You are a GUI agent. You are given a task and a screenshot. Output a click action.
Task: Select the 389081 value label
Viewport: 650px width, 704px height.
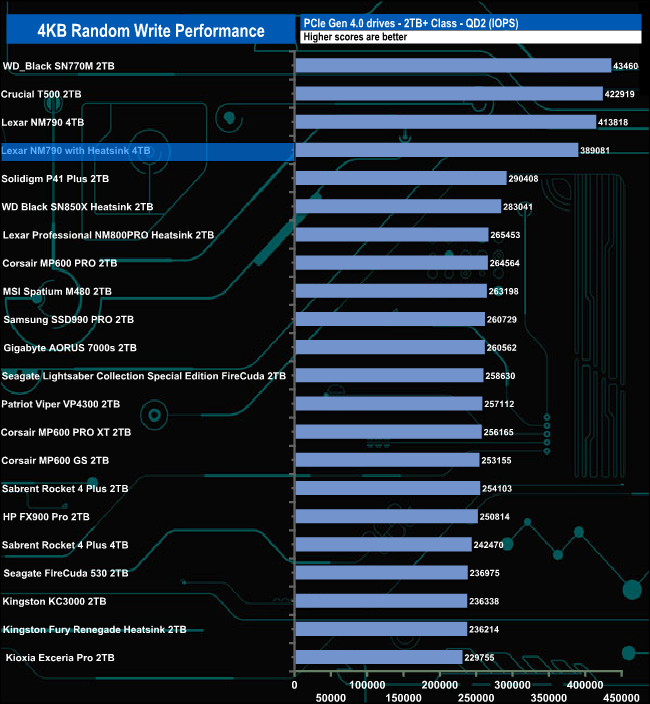coord(595,150)
